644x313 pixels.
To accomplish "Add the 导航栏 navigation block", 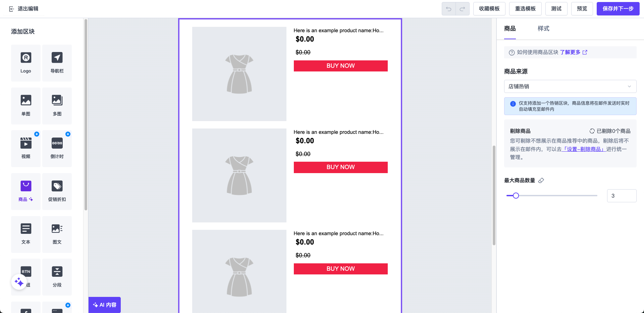I will click(57, 63).
